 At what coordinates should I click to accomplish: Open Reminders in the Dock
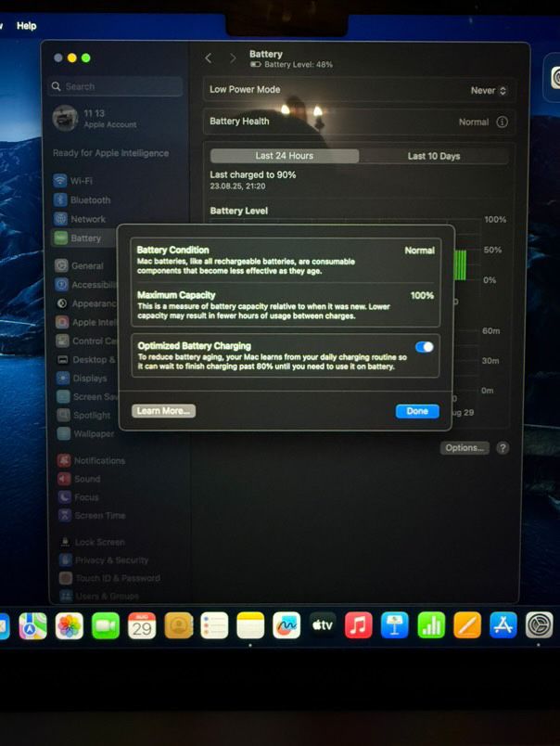214,625
